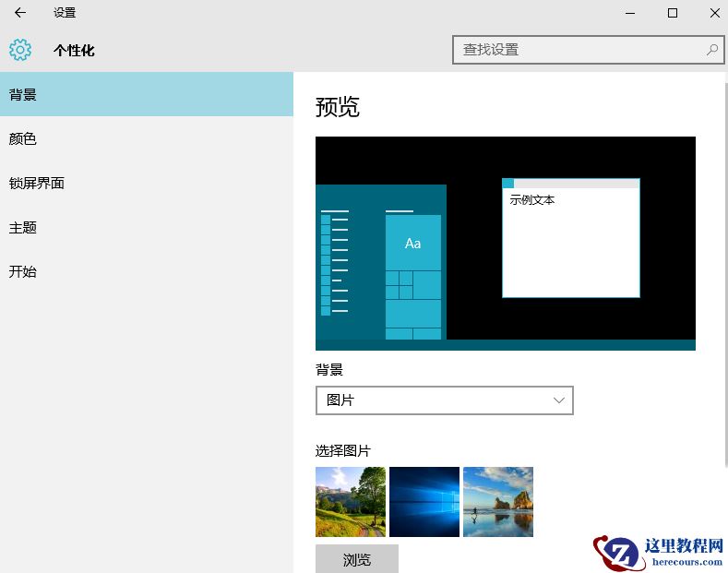Click the 浏览 browse button
The height and width of the screenshot is (573, 728).
[357, 559]
